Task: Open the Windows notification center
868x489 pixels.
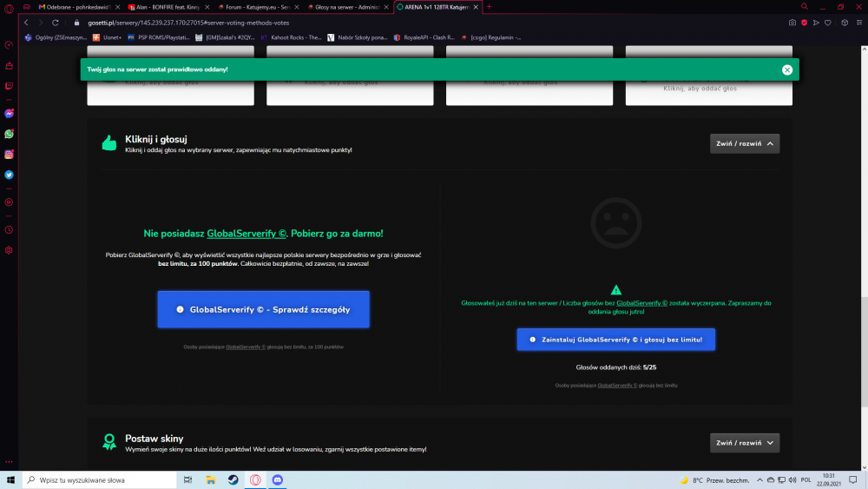Action: (x=853, y=480)
